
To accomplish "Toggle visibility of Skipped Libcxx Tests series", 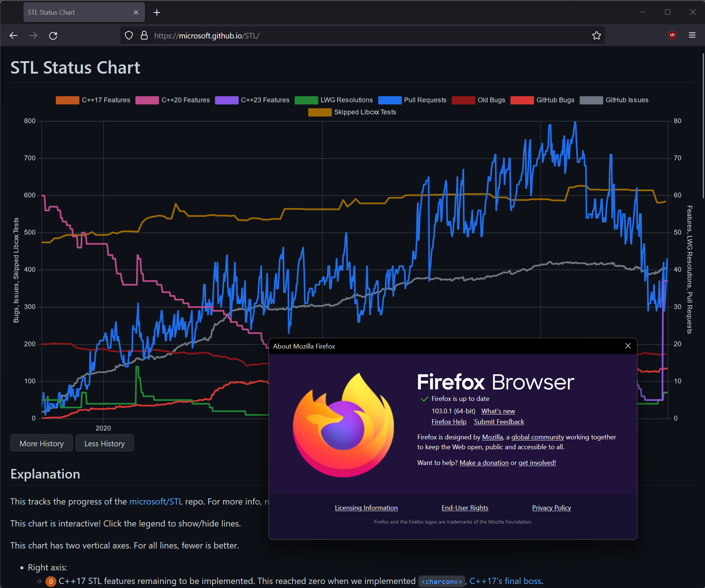I will tap(365, 112).
